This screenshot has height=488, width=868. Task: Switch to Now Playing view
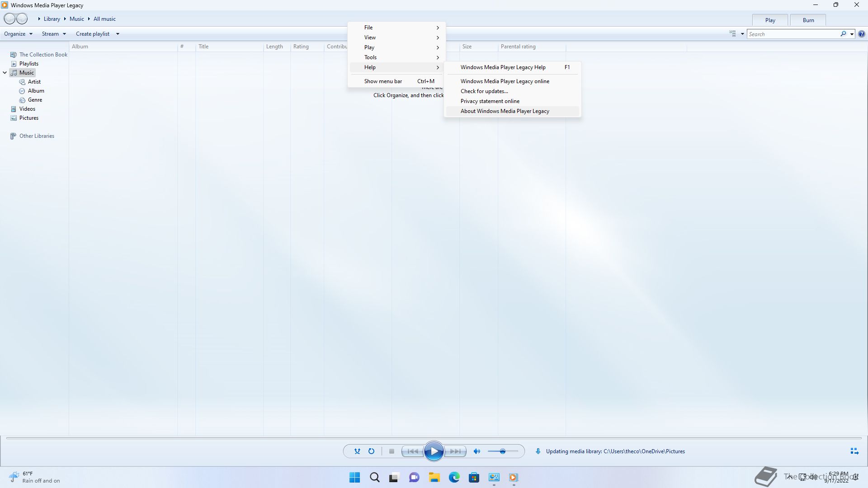[854, 451]
